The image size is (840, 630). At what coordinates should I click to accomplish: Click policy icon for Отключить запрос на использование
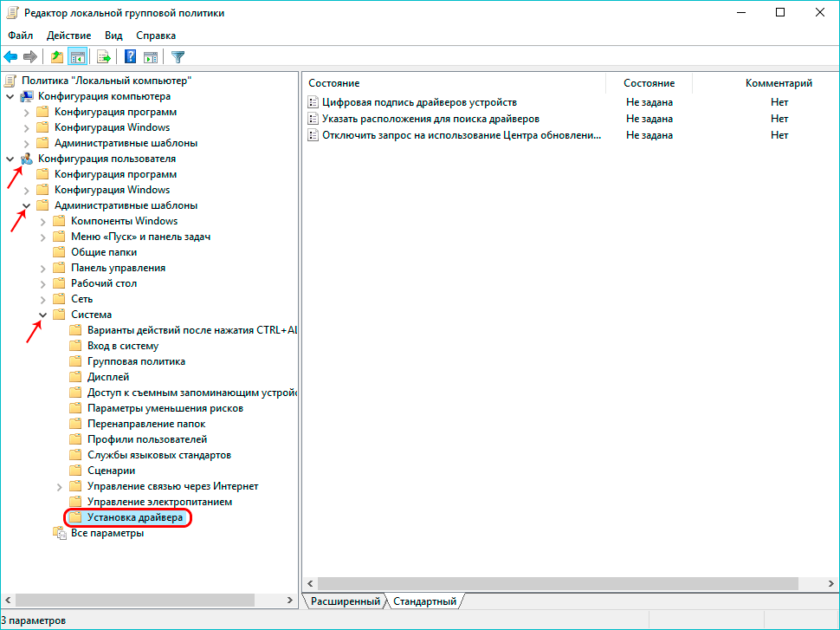coord(313,135)
